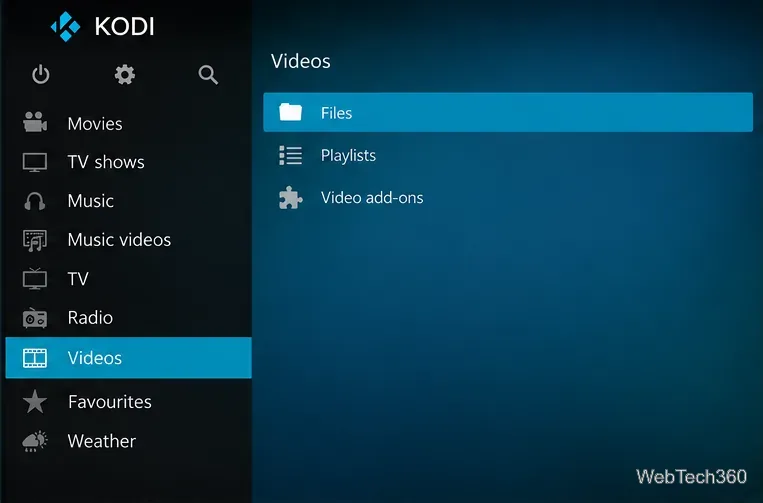Click the TV antenna set icon

coord(35,279)
